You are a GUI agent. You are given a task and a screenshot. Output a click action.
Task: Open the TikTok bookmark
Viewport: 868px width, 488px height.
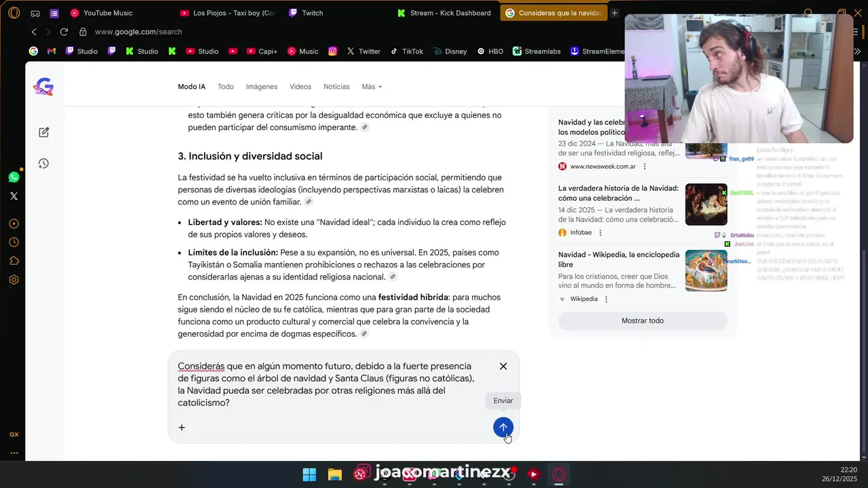406,51
